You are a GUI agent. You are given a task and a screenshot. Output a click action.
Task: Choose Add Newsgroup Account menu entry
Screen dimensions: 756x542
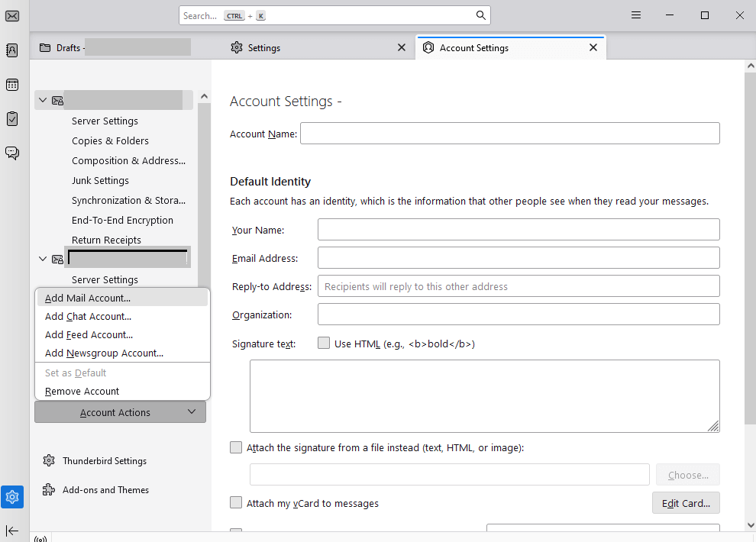(x=122, y=353)
